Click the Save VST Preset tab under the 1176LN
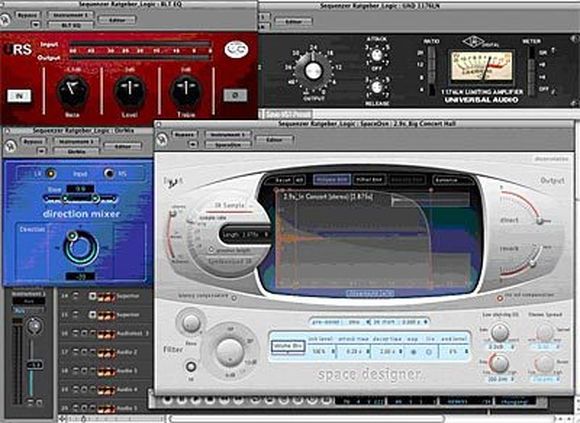 (x=288, y=114)
